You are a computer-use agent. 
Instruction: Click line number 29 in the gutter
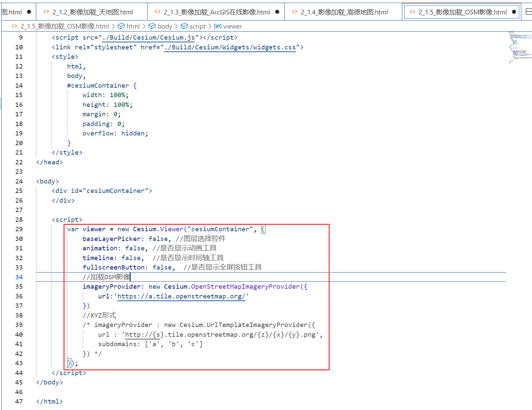click(19, 229)
